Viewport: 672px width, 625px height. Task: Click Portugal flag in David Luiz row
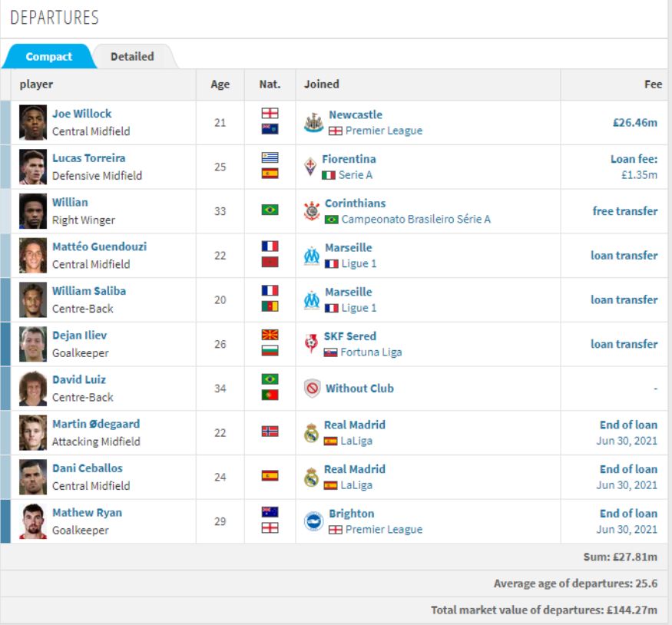pos(270,395)
